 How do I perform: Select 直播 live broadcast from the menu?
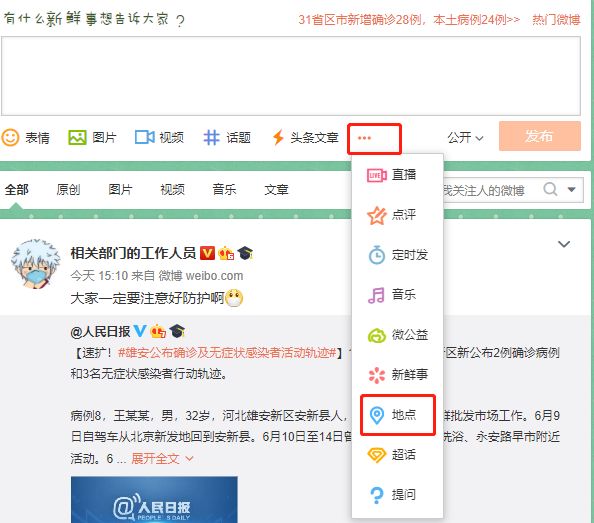click(392, 175)
